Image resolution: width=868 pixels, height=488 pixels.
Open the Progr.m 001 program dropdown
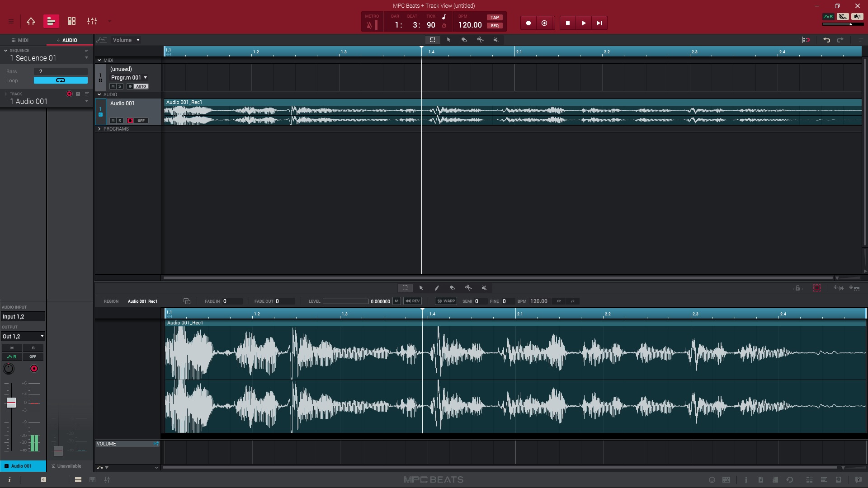pos(129,78)
